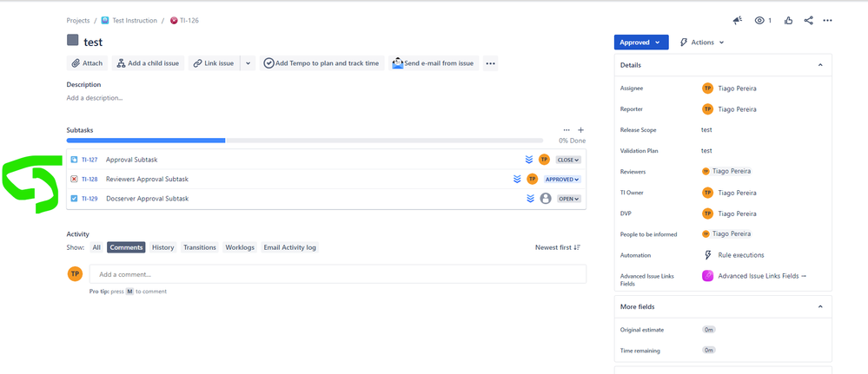Click the Link issue button
The height and width of the screenshot is (374, 868).
click(215, 63)
